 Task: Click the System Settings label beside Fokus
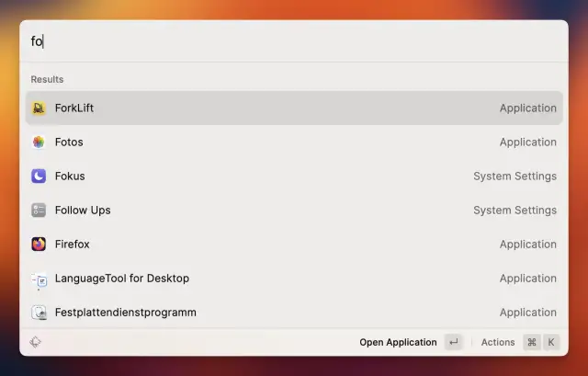tap(514, 176)
